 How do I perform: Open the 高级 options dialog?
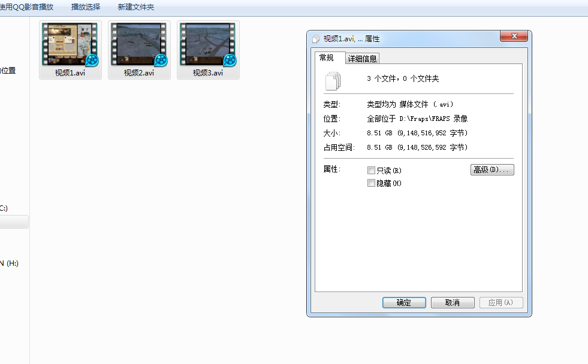pos(492,169)
